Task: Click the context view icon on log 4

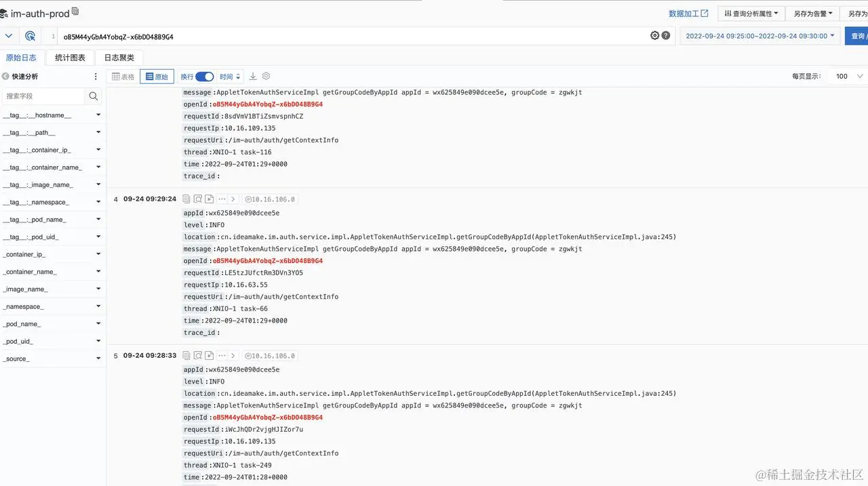Action: [198, 199]
